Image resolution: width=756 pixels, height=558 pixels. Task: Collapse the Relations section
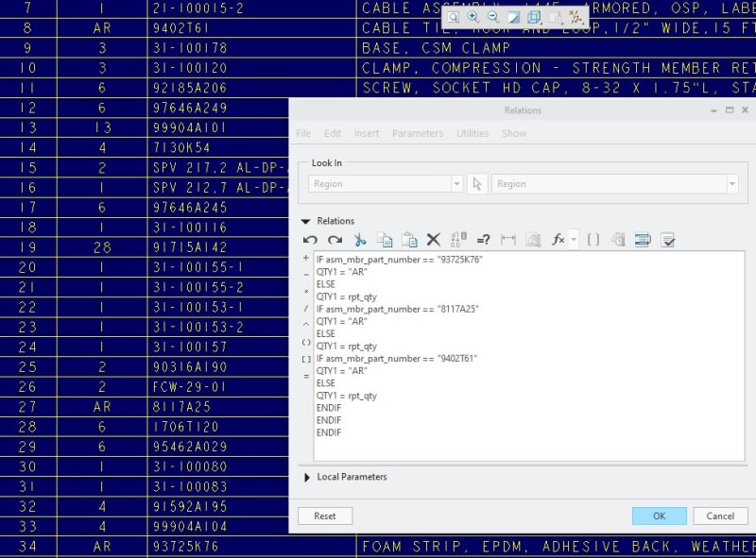(x=305, y=221)
